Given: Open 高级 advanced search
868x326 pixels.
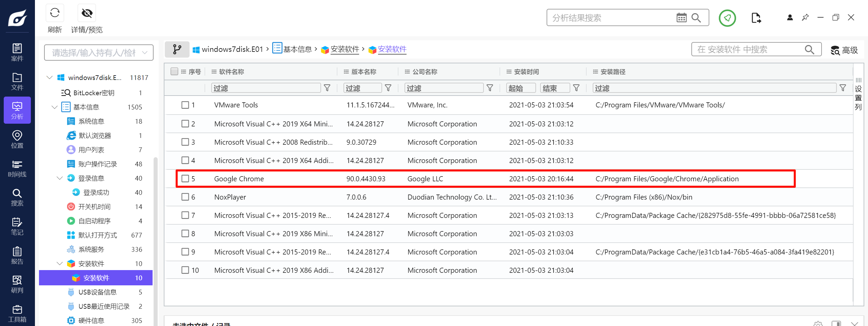Looking at the screenshot, I should tap(844, 50).
